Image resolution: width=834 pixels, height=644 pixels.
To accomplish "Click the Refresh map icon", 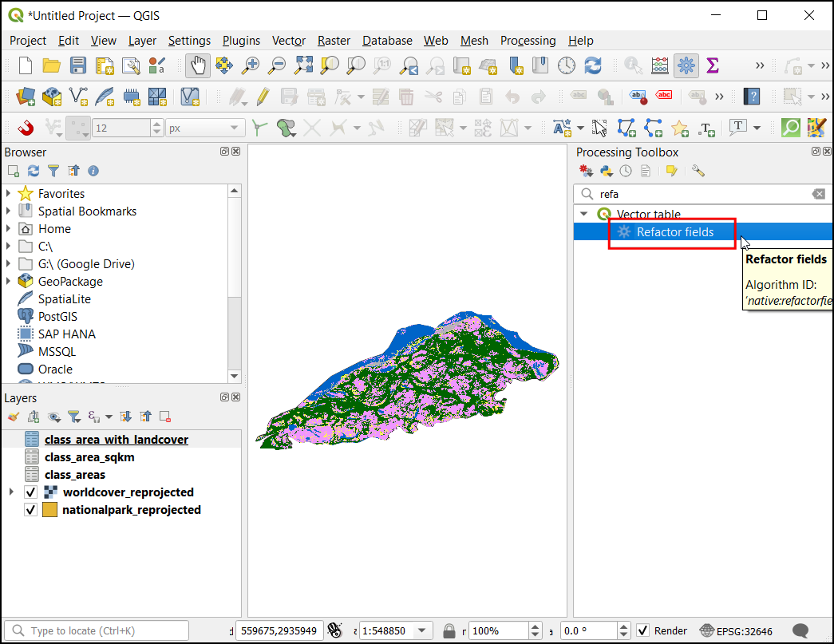I will point(592,65).
